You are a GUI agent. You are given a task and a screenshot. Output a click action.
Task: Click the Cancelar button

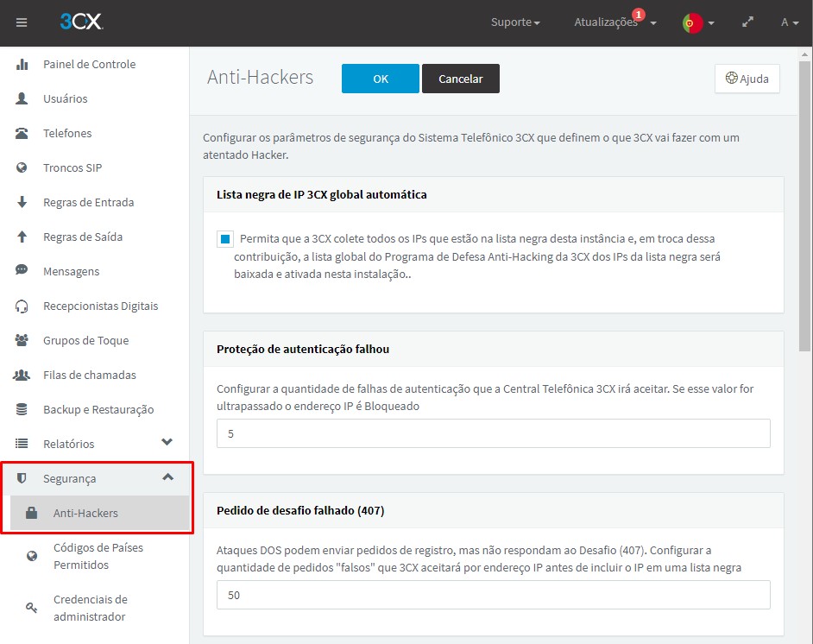tap(460, 79)
